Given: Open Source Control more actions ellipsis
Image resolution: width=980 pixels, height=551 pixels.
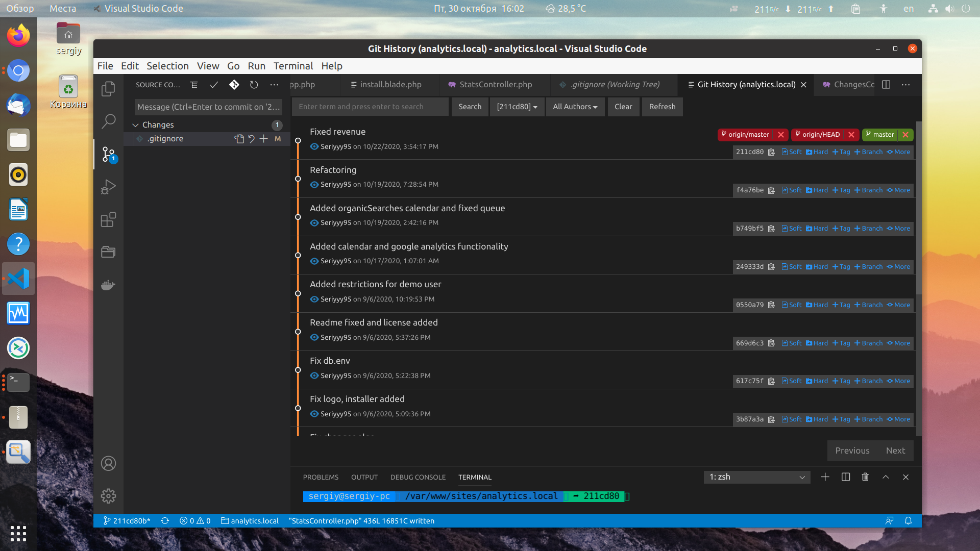Looking at the screenshot, I should pyautogui.click(x=274, y=85).
